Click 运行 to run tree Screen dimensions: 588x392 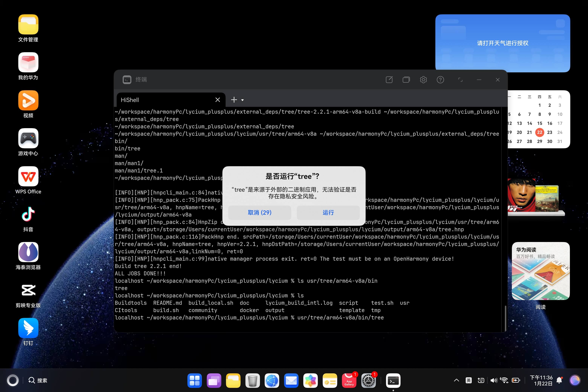(x=328, y=213)
